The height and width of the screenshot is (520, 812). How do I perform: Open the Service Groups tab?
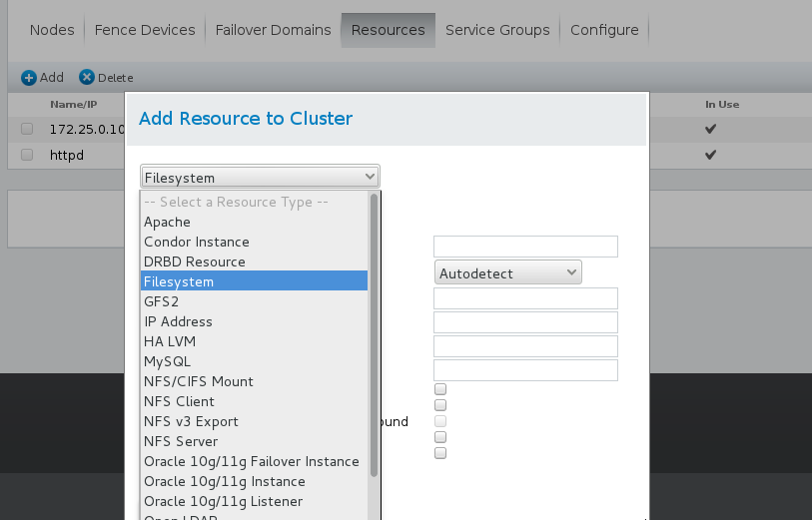tap(497, 30)
